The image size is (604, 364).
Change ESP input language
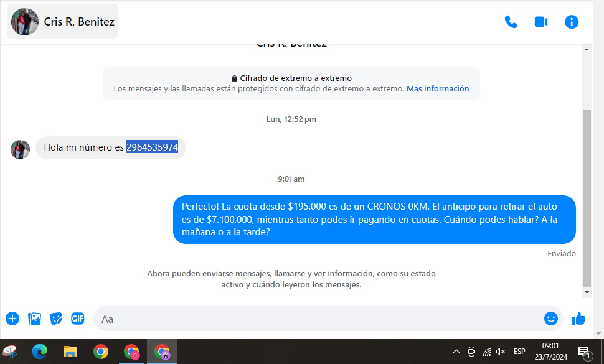coord(519,352)
